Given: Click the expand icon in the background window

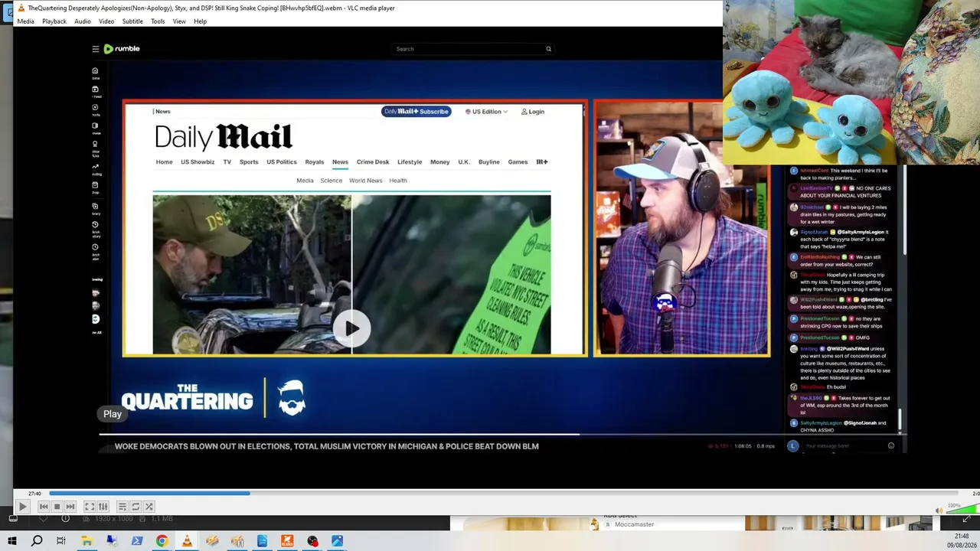Looking at the screenshot, I should [x=965, y=520].
